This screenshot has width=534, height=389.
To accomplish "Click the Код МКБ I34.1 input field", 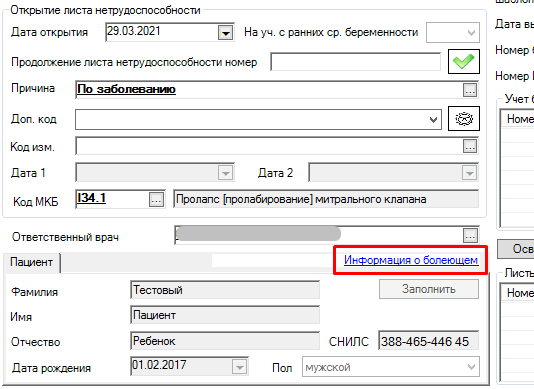I will click(x=112, y=199).
